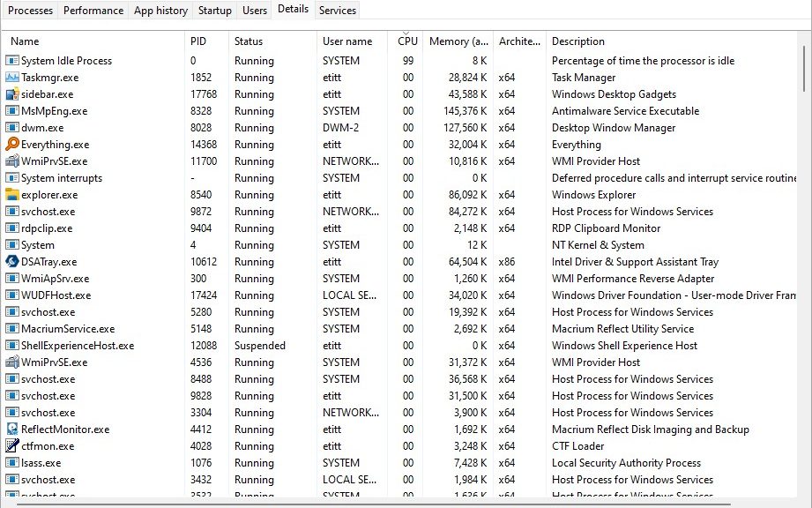Sort by the Name column header
The height and width of the screenshot is (508, 812).
pyautogui.click(x=93, y=41)
